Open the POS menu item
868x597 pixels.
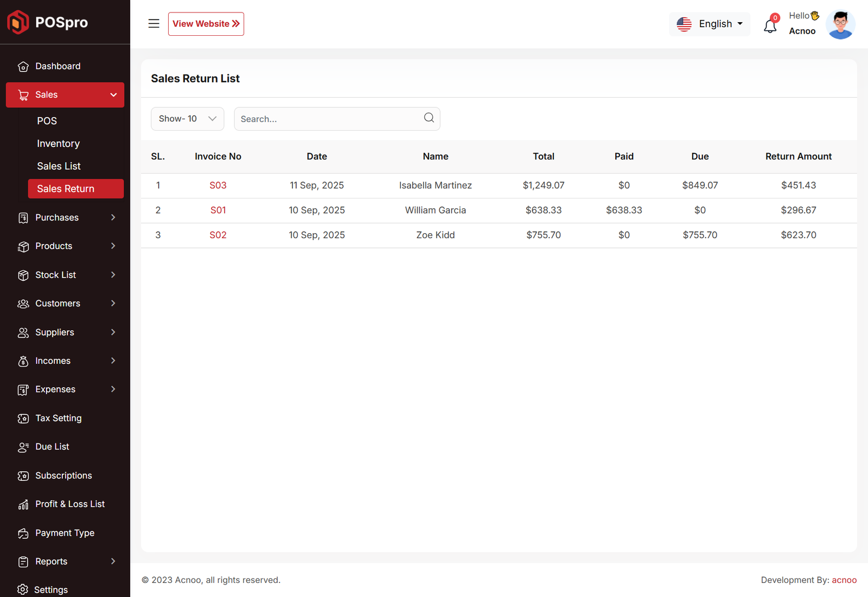tap(47, 121)
